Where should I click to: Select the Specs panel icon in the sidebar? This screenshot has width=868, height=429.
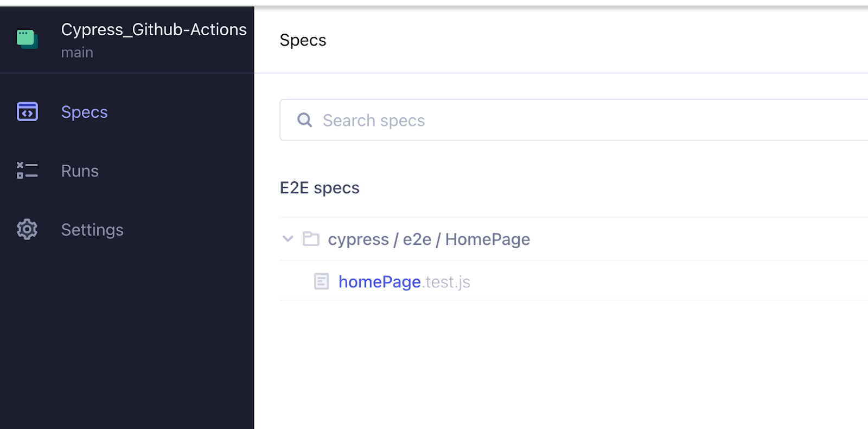coord(27,111)
